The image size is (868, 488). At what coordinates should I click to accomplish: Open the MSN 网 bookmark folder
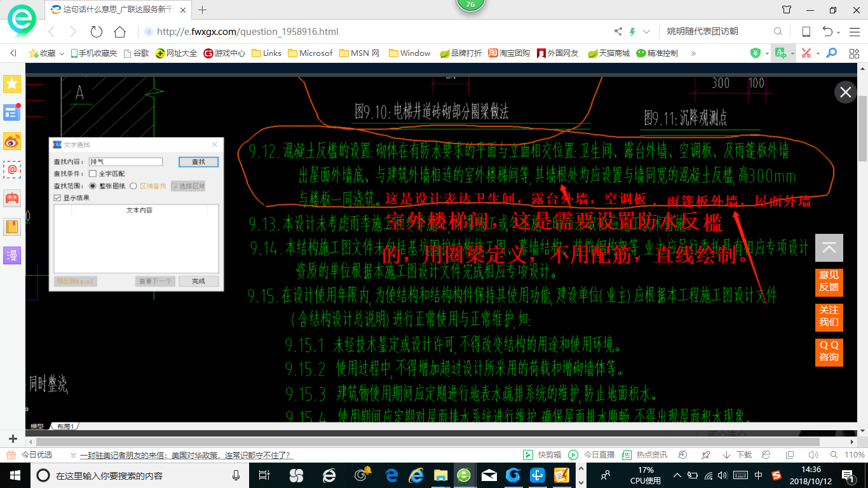360,53
